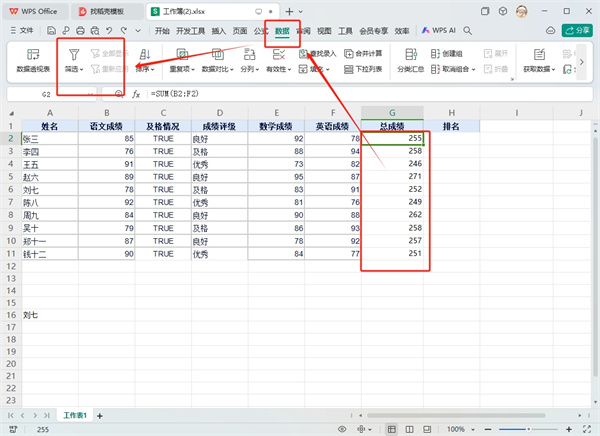Select the 总成绩 header cell
This screenshot has height=436, width=600.
392,126
